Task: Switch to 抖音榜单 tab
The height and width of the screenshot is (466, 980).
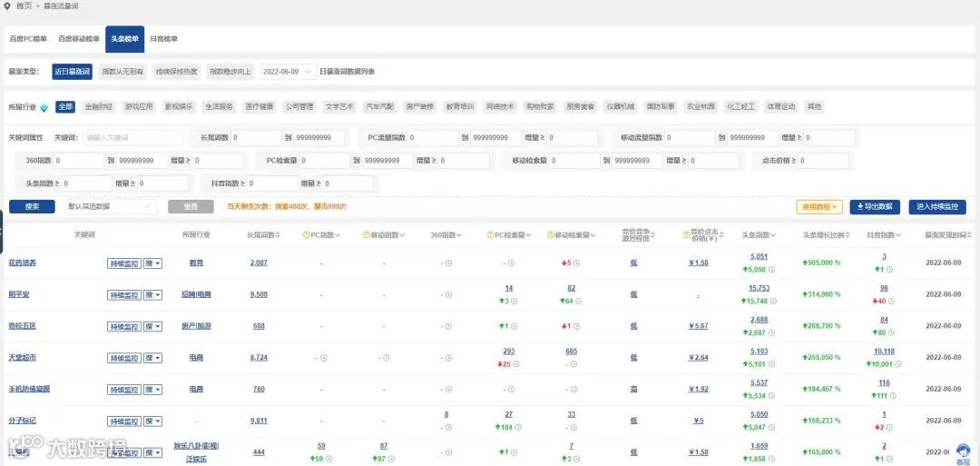Action: [163, 39]
